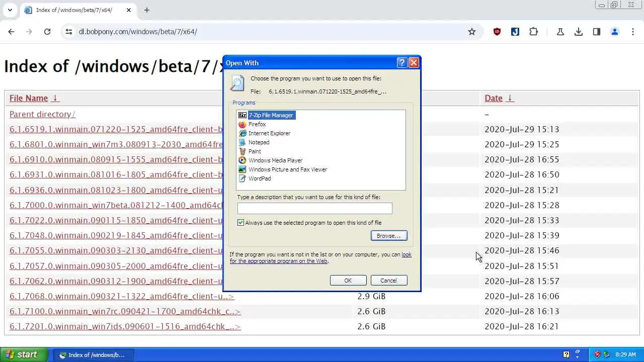
Task: Reload the current page
Action: [47, 32]
